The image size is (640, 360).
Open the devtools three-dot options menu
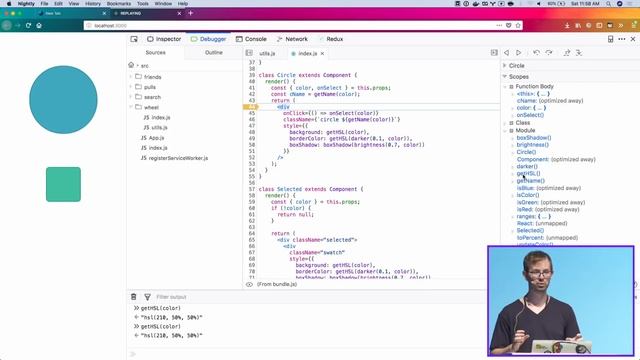pyautogui.click(x=622, y=39)
